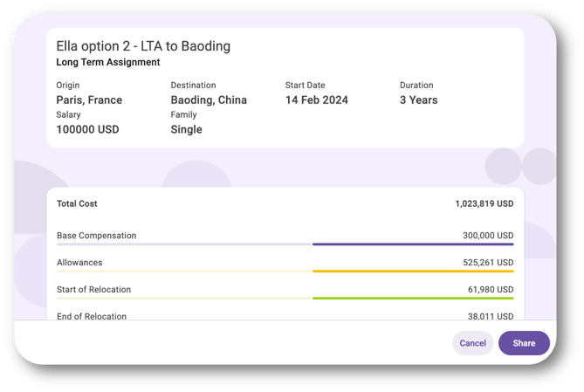Click the Cancel button
The image size is (584, 392).
(x=472, y=343)
